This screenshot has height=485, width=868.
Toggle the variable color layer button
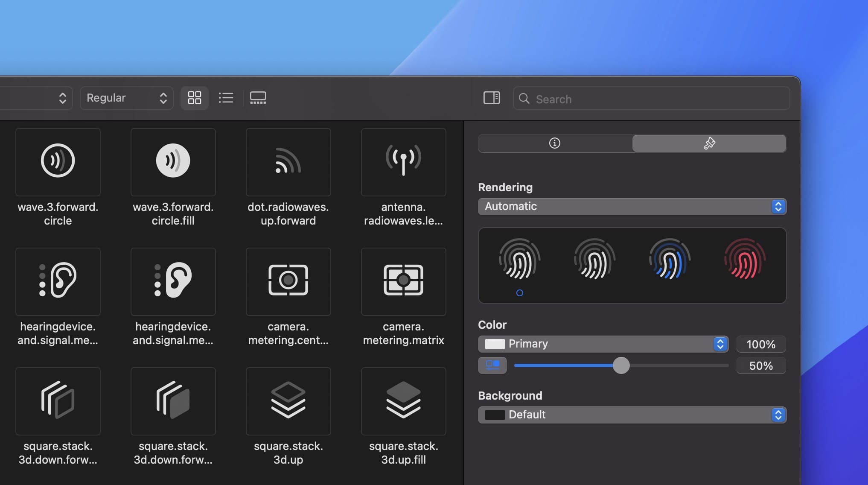492,365
